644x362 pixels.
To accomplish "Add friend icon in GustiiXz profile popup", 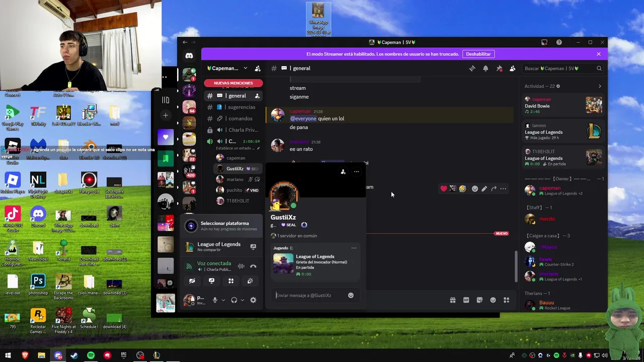I will [x=343, y=171].
